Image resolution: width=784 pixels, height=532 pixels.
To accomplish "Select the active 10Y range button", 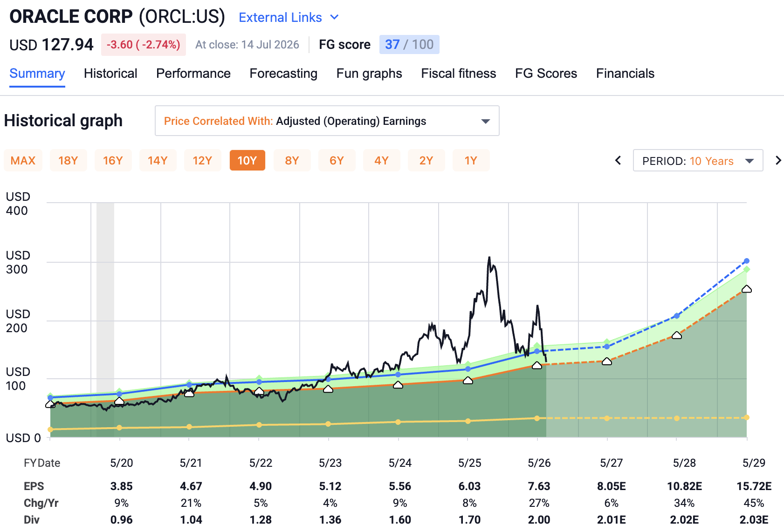I will (x=248, y=160).
